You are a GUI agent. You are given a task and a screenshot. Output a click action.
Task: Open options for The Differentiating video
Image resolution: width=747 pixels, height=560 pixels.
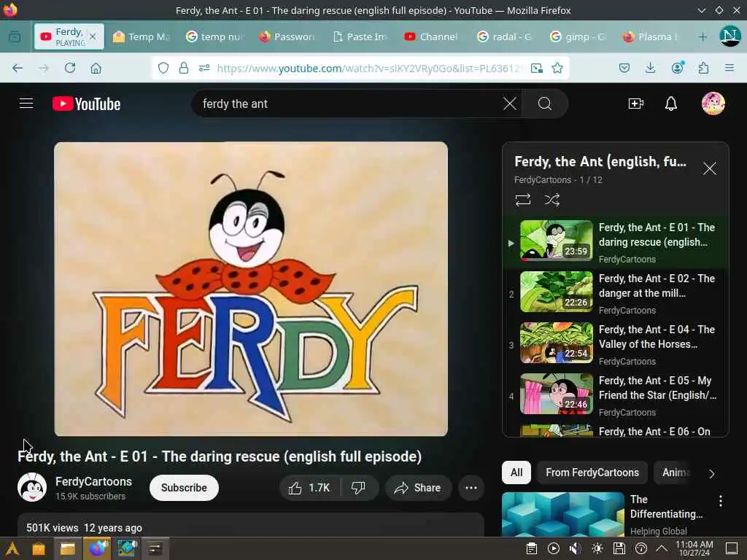[x=720, y=500]
